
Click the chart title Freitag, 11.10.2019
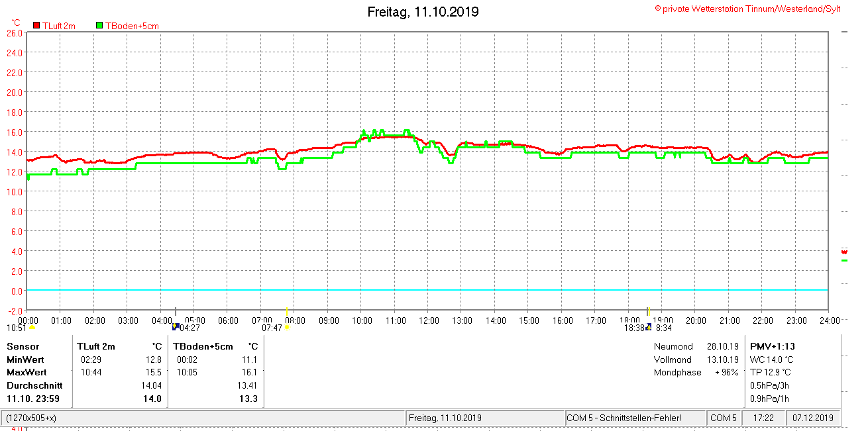tap(423, 12)
